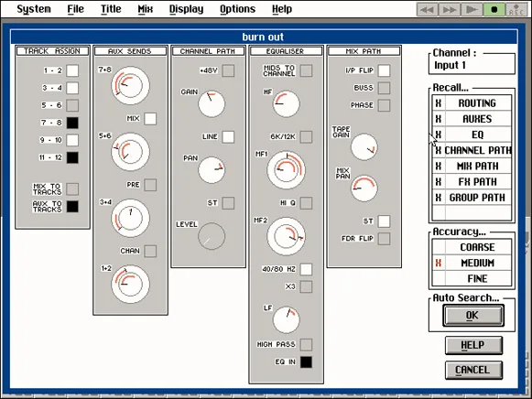The width and height of the screenshot is (532, 399).
Task: Click the 7+8 aux send knob
Action: [x=130, y=85]
